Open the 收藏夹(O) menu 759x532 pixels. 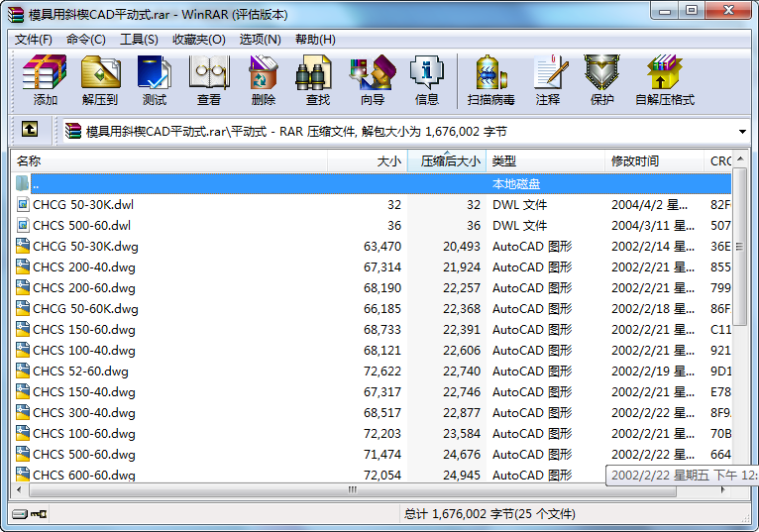point(199,40)
